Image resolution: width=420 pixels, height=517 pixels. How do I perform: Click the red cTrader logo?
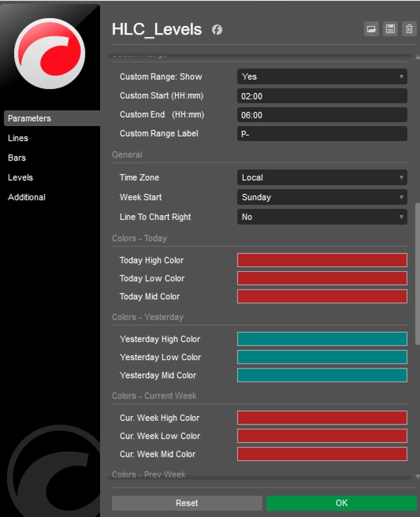point(50,54)
